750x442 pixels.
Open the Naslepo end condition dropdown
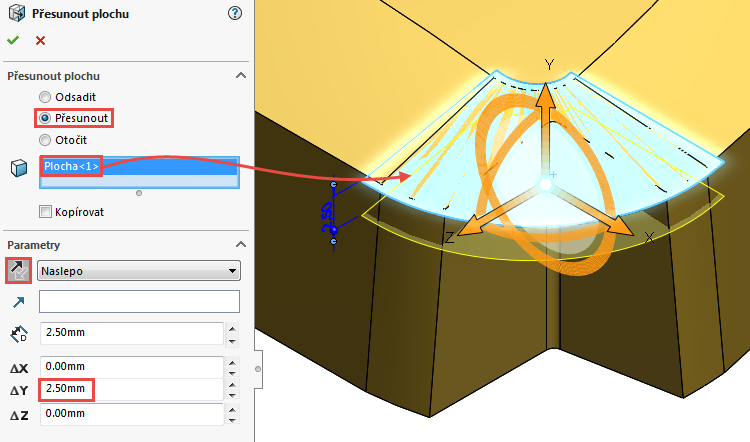[x=139, y=271]
